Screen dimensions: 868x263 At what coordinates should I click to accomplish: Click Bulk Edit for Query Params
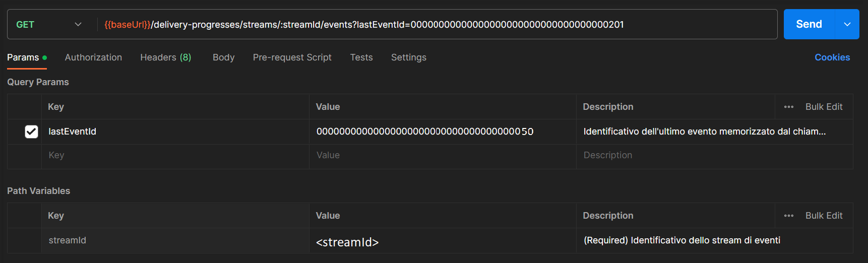pos(824,107)
